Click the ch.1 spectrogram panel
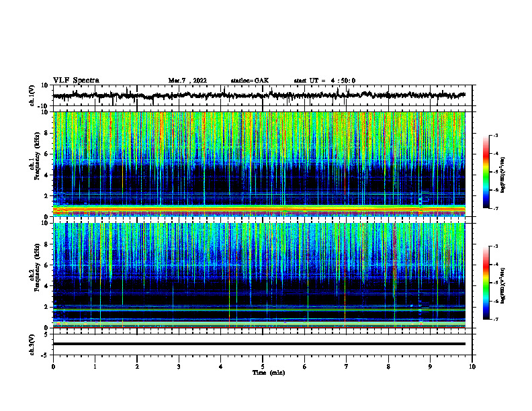 259,164
